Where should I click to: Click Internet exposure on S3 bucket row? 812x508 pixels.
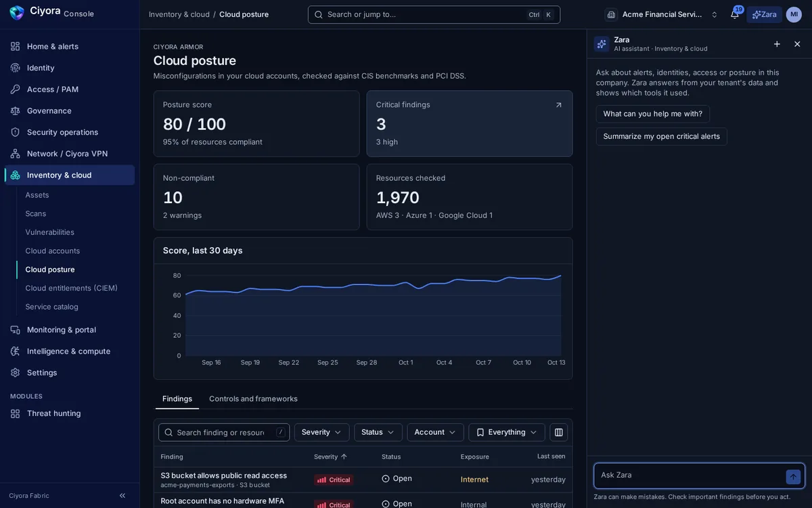(x=474, y=480)
